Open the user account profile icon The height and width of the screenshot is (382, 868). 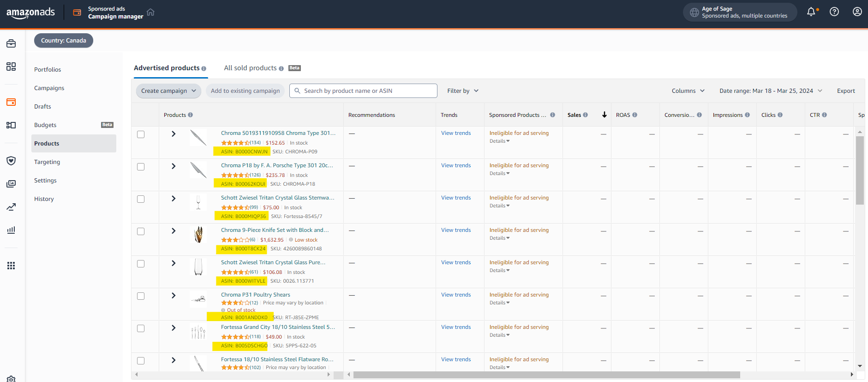pyautogui.click(x=857, y=12)
